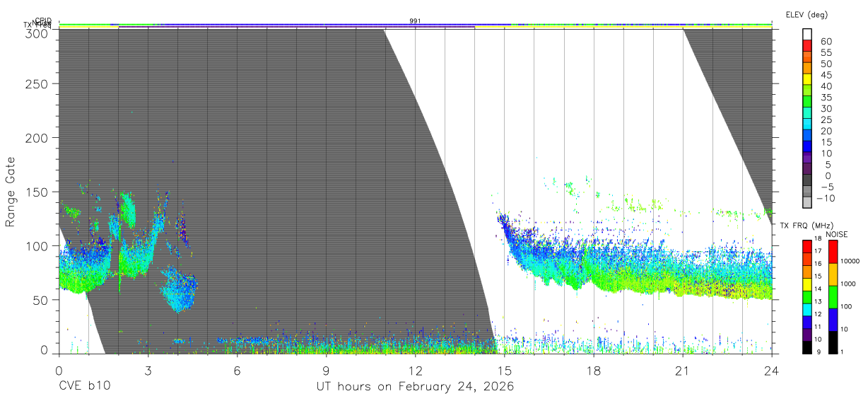Click the '300' range gate tick label

pyautogui.click(x=36, y=33)
